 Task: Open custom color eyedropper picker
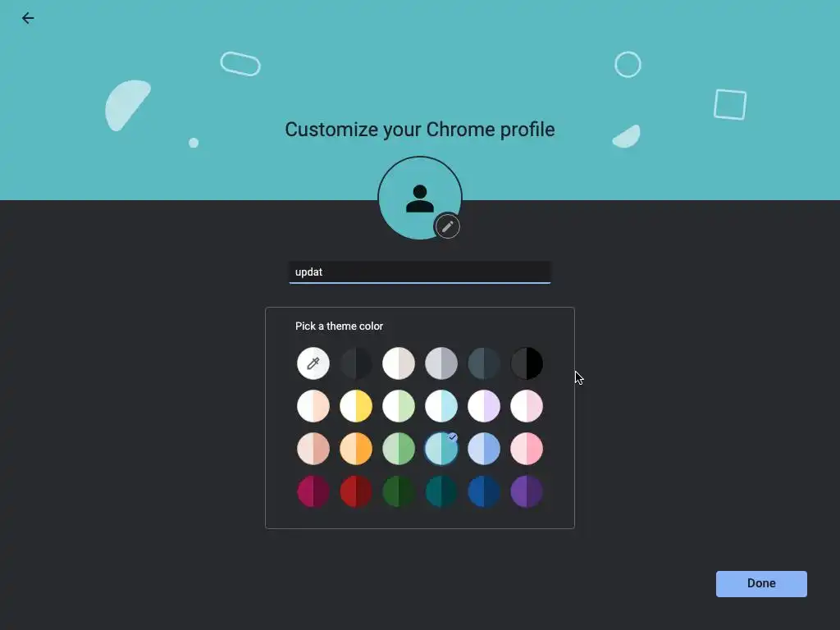[x=313, y=363]
